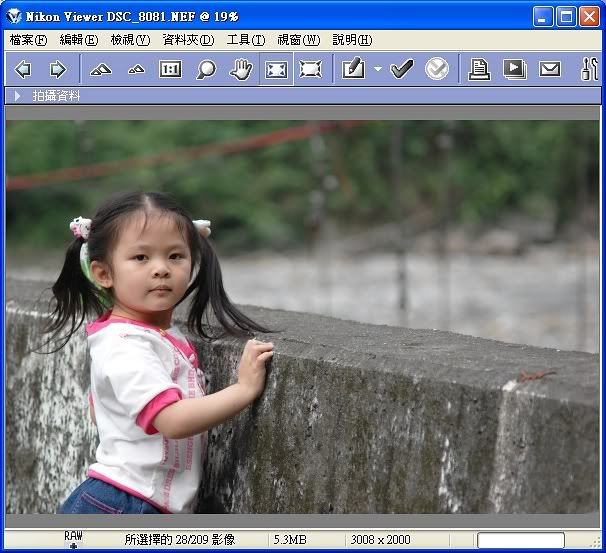Start the slideshow play icon

coord(515,70)
